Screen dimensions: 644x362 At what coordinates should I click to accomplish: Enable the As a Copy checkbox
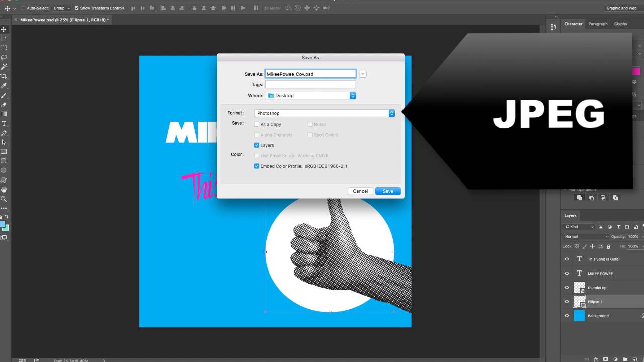pos(257,124)
